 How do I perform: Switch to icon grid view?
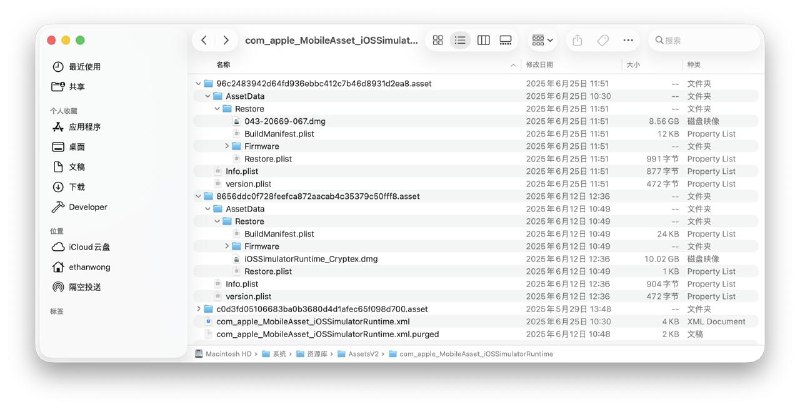click(x=438, y=40)
